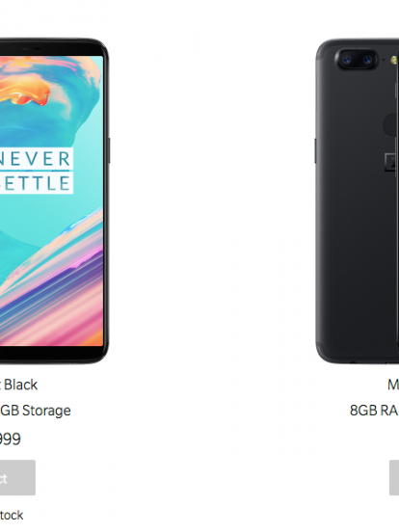The height and width of the screenshot is (532, 399).
Task: Click the 'M' color name above 8GB RAM
Action: click(x=393, y=385)
